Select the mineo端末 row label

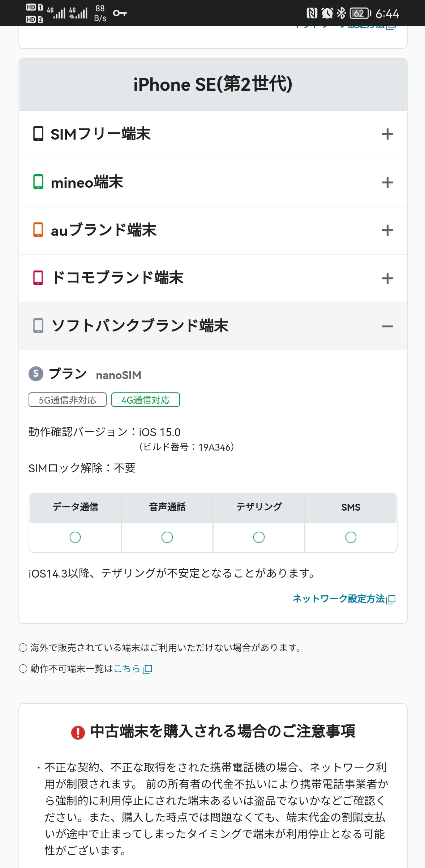point(87,182)
